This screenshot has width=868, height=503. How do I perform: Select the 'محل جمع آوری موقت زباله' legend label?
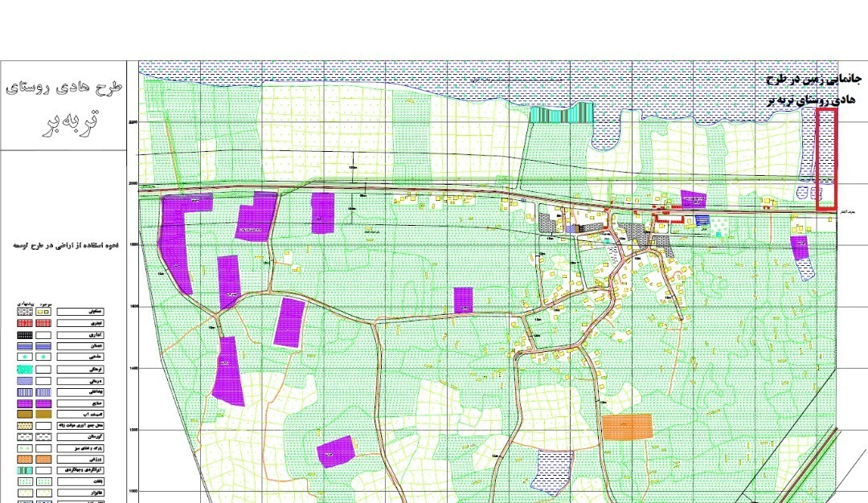[80, 426]
